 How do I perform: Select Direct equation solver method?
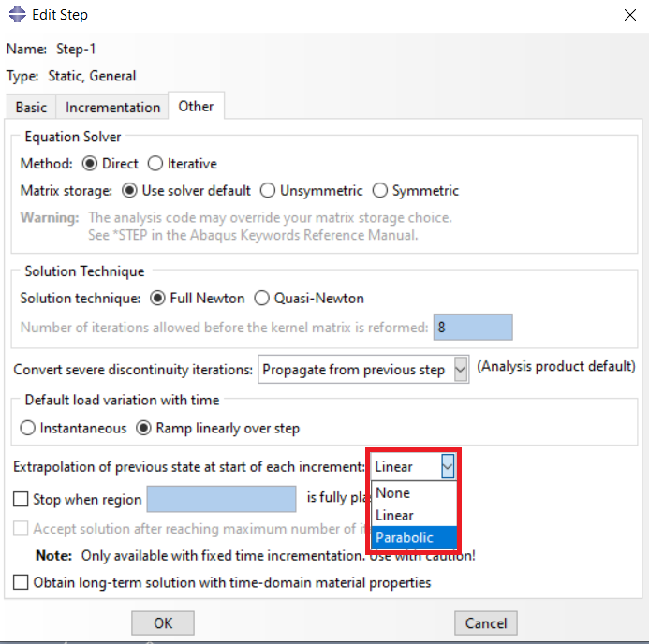90,164
